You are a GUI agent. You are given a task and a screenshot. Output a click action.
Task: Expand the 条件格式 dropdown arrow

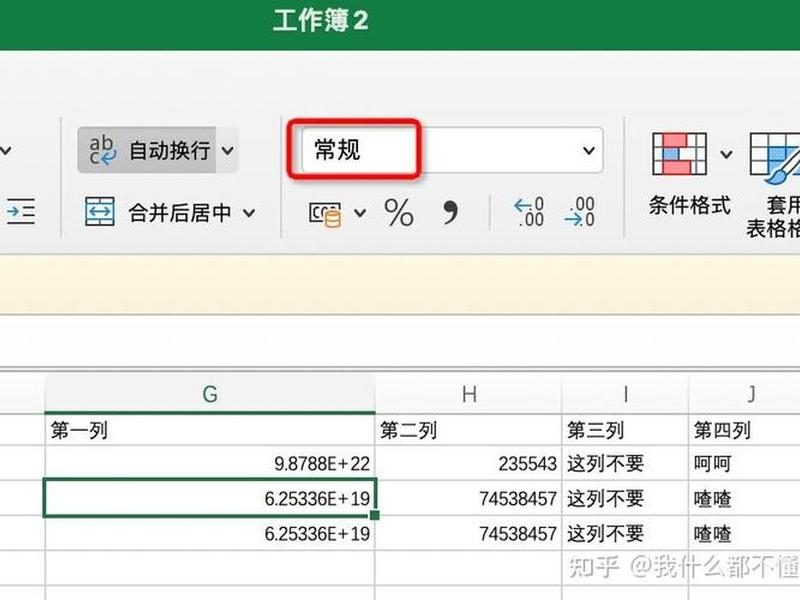pos(726,154)
